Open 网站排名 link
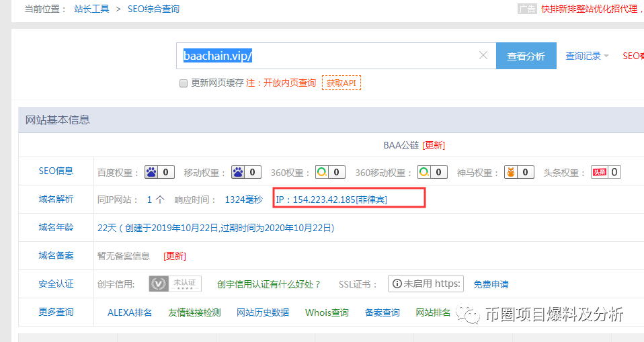The width and height of the screenshot is (644, 342). pyautogui.click(x=433, y=313)
